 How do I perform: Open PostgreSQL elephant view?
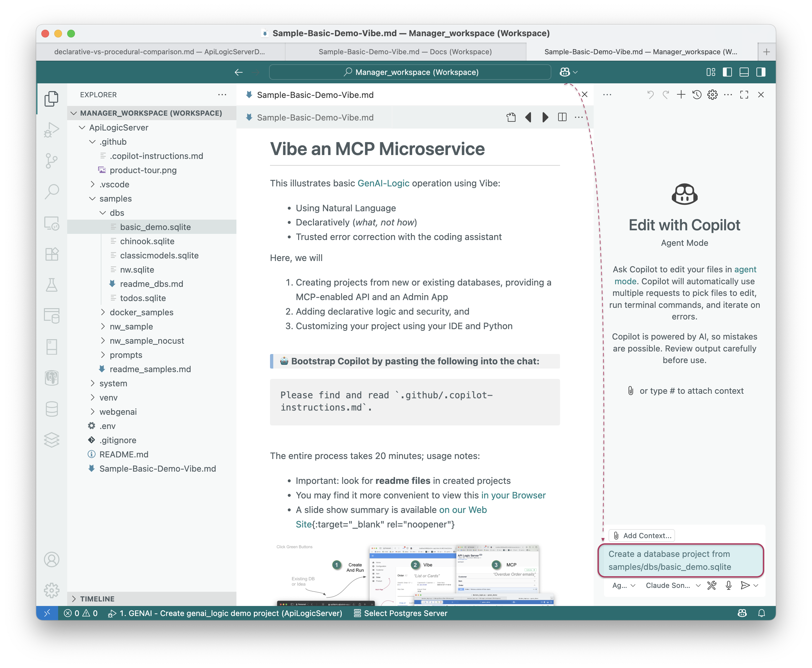click(52, 378)
